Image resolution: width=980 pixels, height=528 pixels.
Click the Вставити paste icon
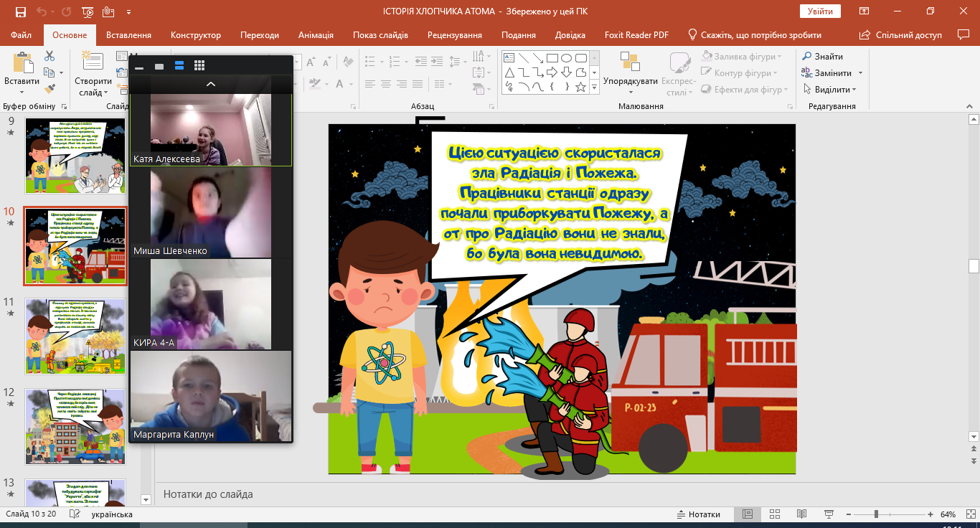pyautogui.click(x=22, y=62)
